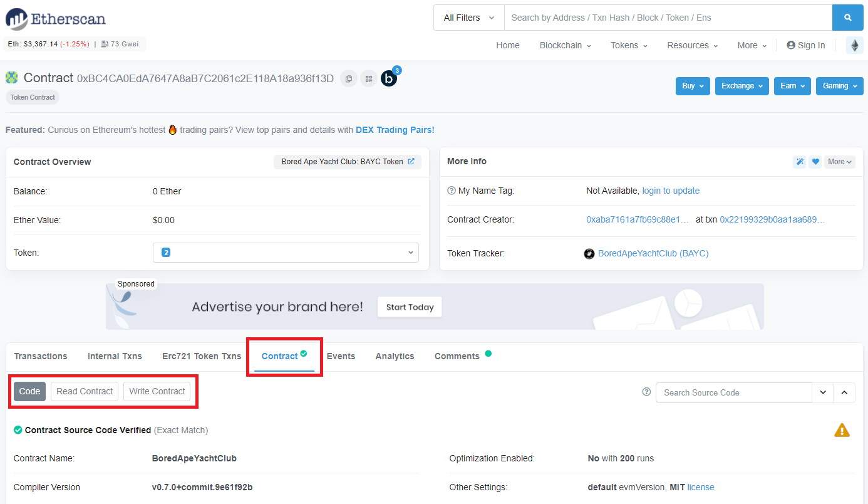This screenshot has width=868, height=504.
Task: Show the address QR code
Action: (x=369, y=78)
